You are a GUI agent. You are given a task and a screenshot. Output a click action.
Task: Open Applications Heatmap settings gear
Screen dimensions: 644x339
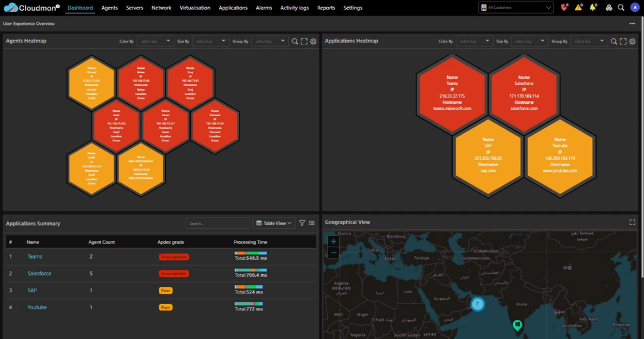click(x=632, y=41)
